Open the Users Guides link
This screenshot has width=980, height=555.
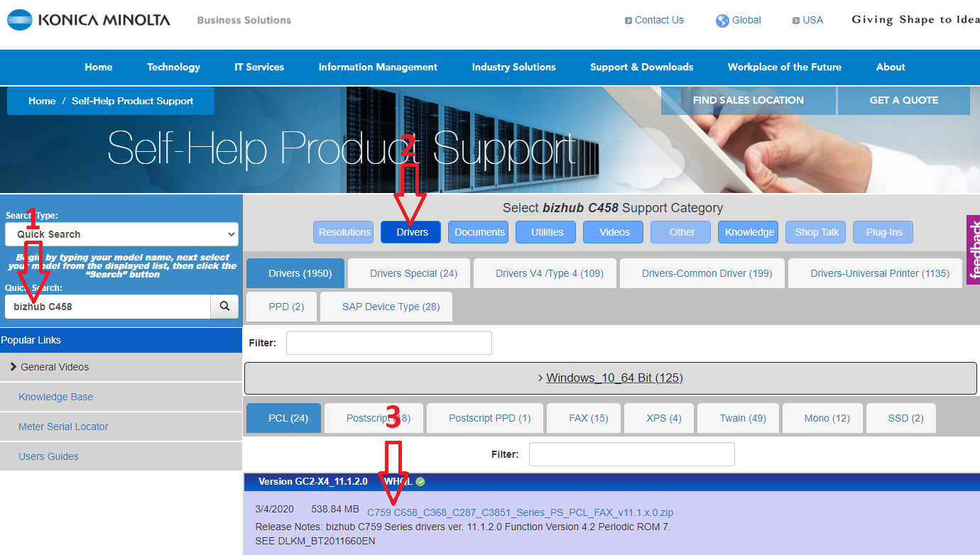pyautogui.click(x=48, y=456)
